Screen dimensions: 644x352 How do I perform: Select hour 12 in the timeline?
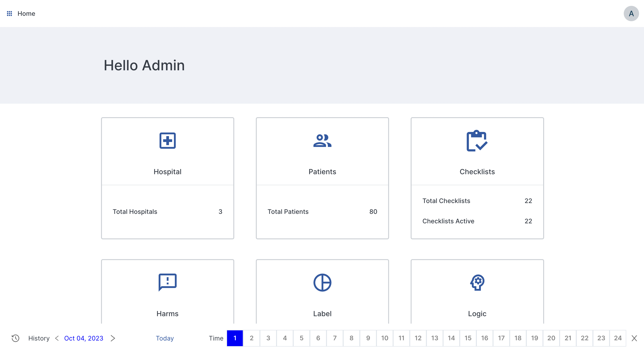[418, 338]
